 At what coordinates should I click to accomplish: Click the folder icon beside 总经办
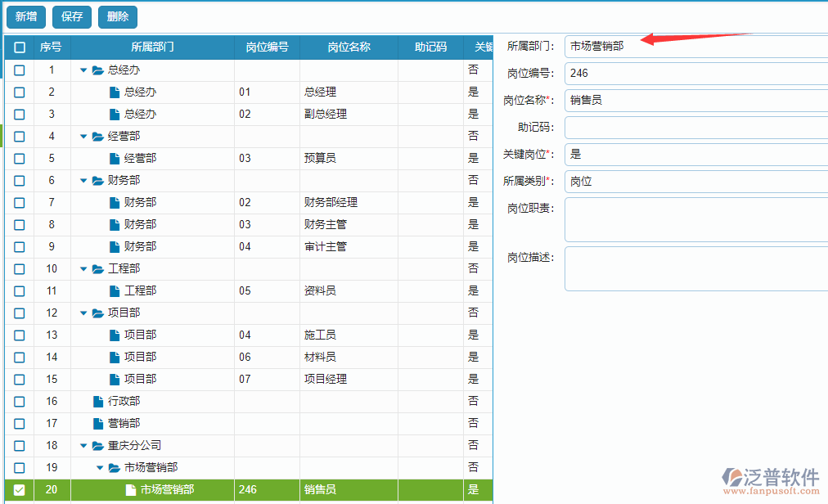pos(97,70)
